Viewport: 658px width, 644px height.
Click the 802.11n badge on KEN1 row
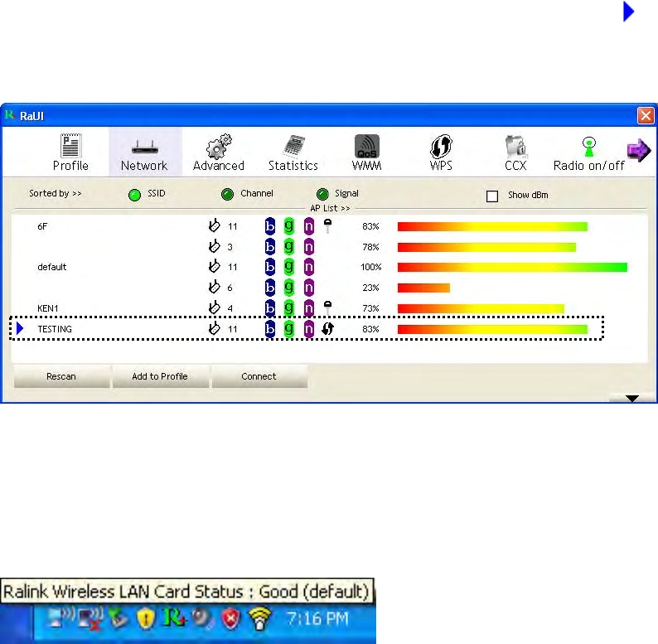(x=309, y=307)
